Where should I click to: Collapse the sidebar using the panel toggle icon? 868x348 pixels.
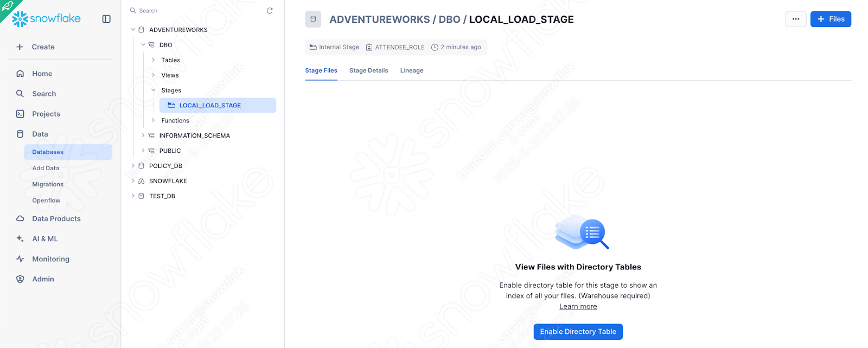pyautogui.click(x=106, y=19)
